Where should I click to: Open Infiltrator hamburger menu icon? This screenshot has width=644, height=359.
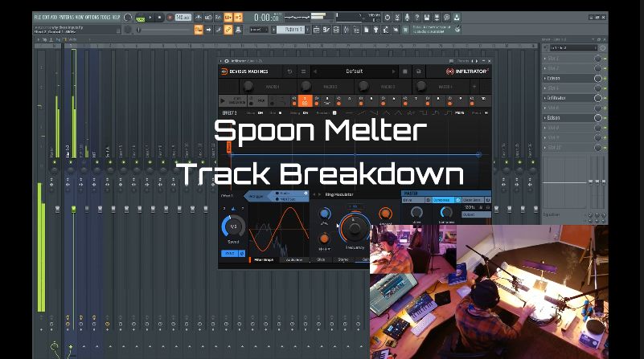pos(304,71)
